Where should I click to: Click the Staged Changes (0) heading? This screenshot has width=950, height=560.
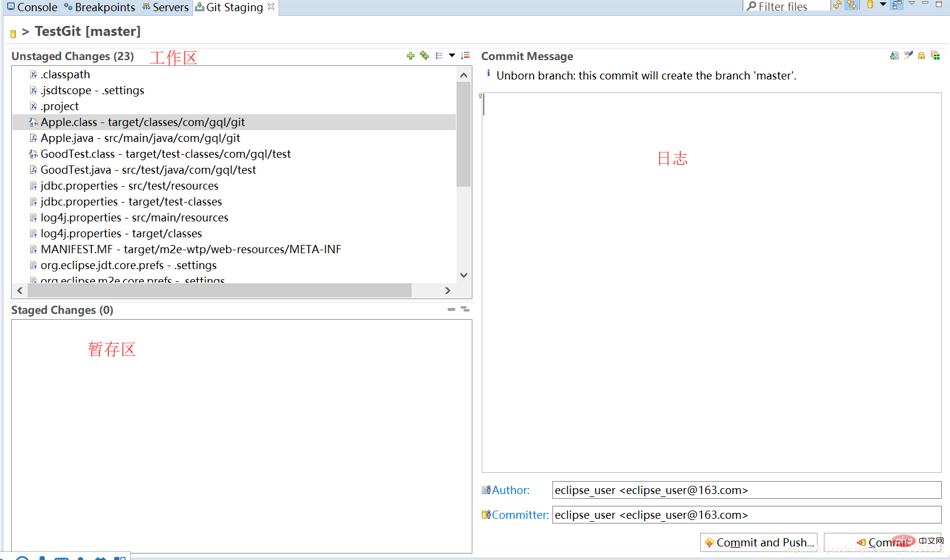click(x=62, y=310)
